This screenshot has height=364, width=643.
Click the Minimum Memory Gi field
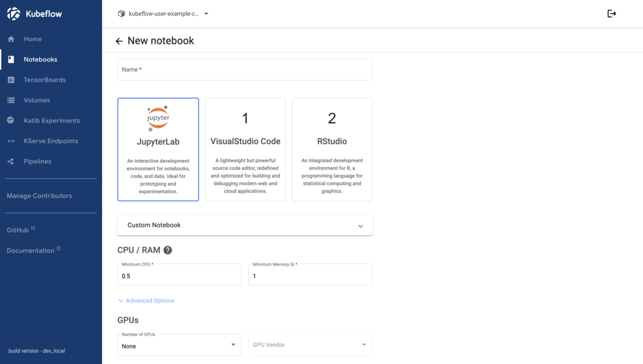(x=310, y=275)
